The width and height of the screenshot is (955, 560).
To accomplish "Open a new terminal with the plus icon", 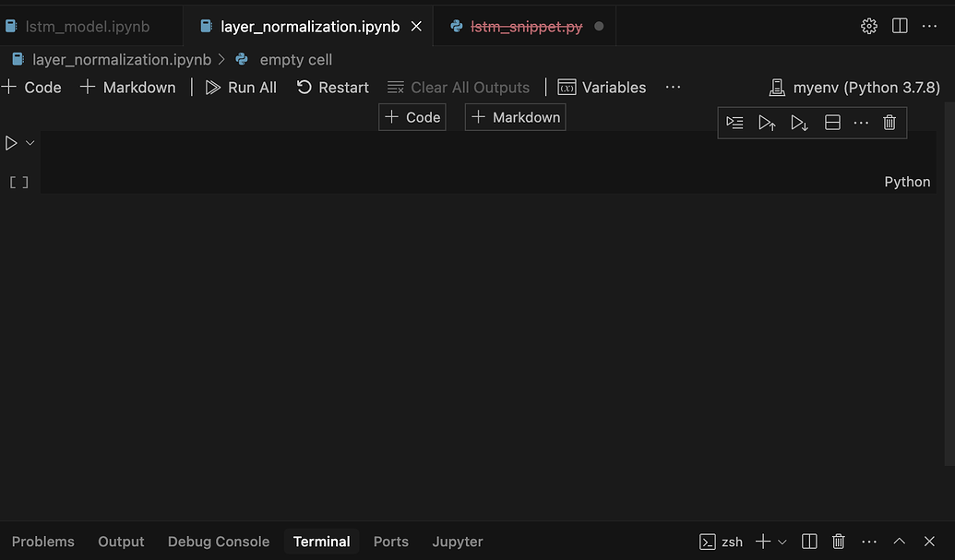I will coord(762,542).
